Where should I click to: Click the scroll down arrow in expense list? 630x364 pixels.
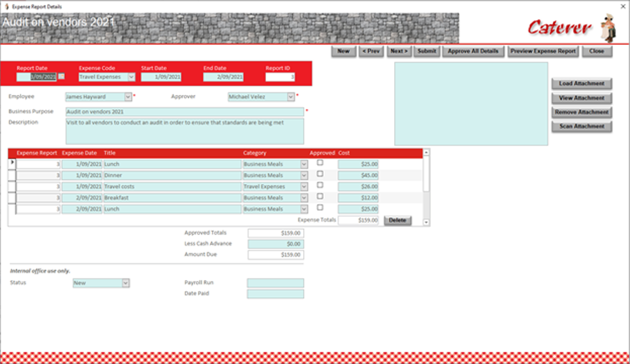[x=426, y=222]
